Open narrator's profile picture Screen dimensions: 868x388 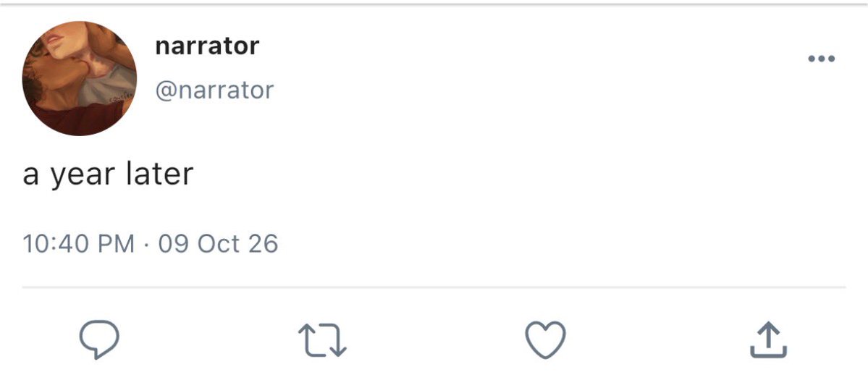click(79, 79)
